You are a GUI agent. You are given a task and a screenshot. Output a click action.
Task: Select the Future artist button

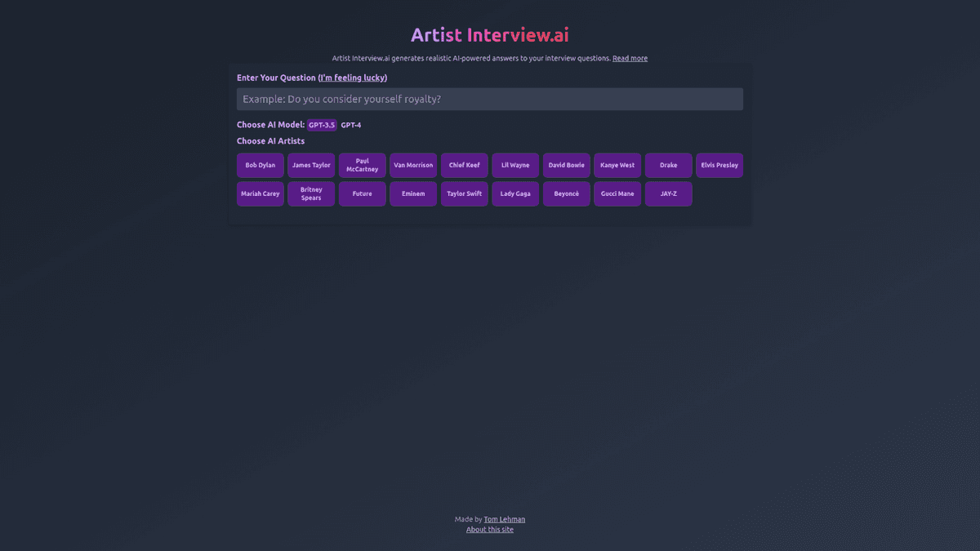point(363,193)
